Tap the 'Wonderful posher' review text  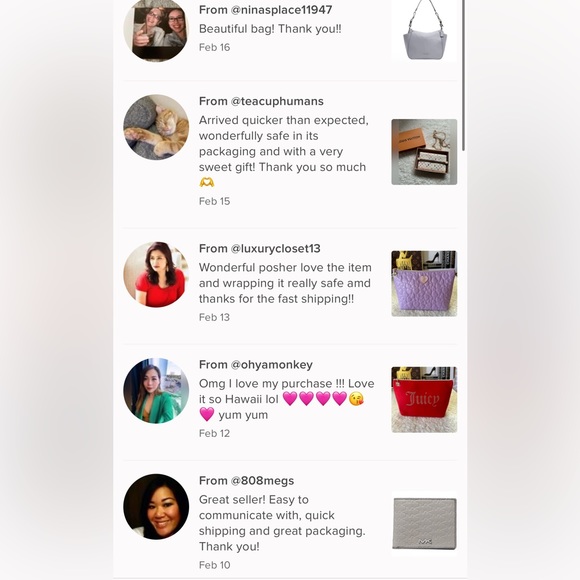click(285, 283)
